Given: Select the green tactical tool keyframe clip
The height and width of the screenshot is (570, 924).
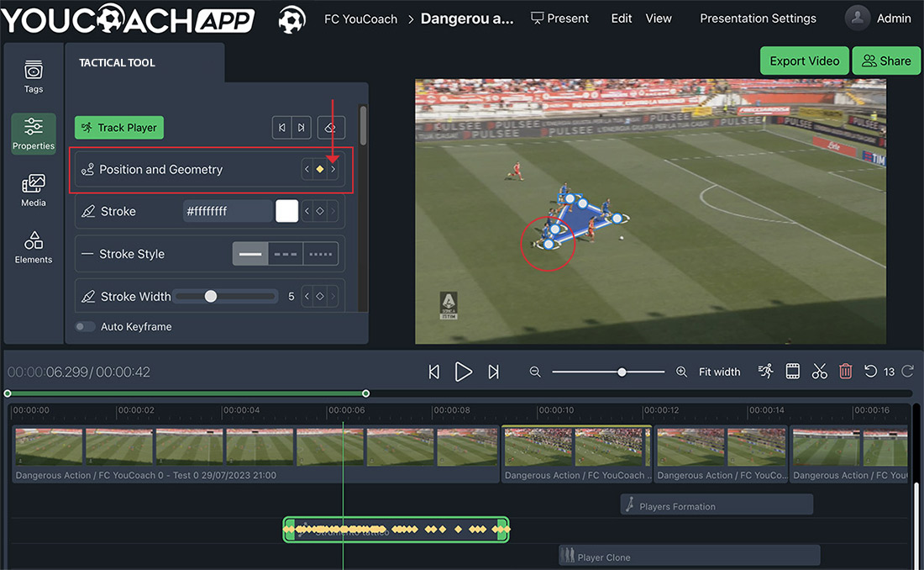Looking at the screenshot, I should (396, 530).
